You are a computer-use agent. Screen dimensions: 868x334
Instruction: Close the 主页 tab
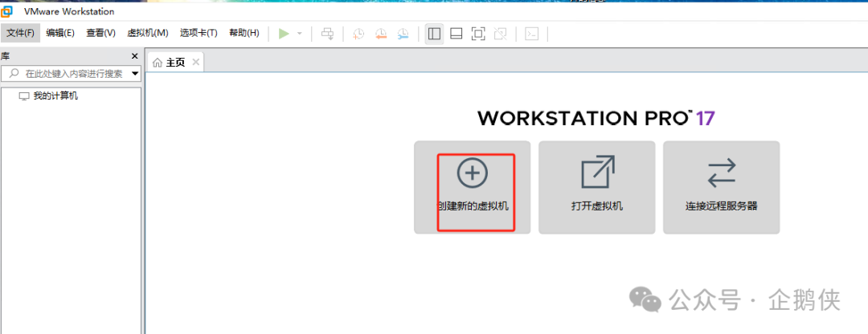click(x=195, y=62)
